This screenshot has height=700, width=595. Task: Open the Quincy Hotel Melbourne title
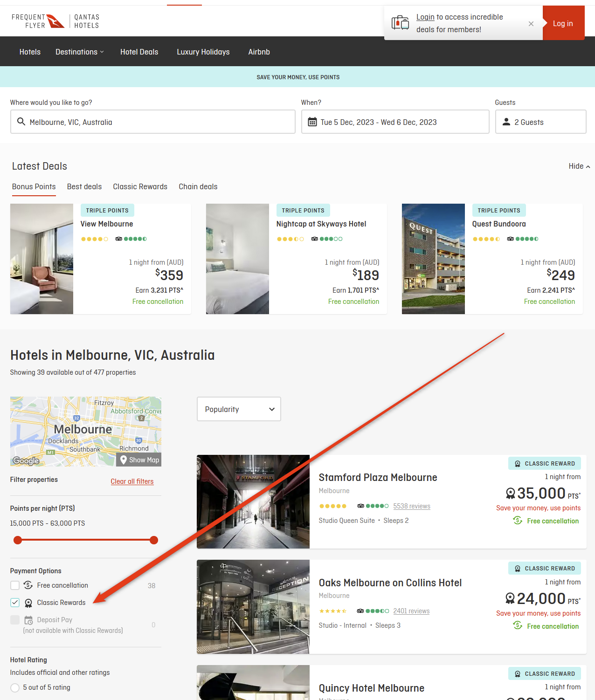[x=372, y=688]
